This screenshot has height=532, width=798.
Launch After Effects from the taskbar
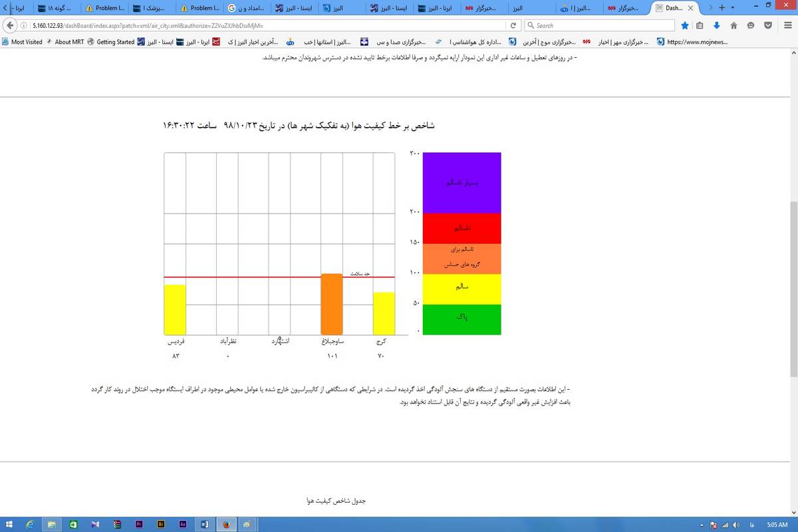pos(182,524)
